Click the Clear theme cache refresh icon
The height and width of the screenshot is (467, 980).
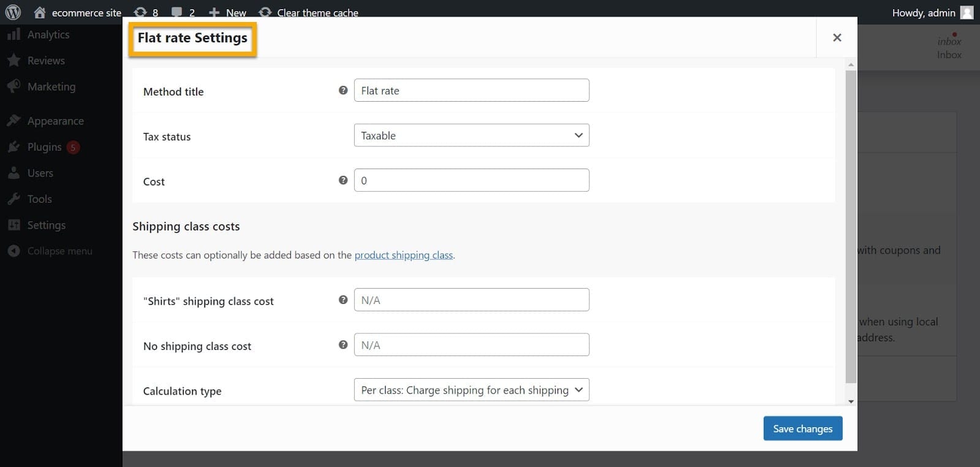[265, 12]
